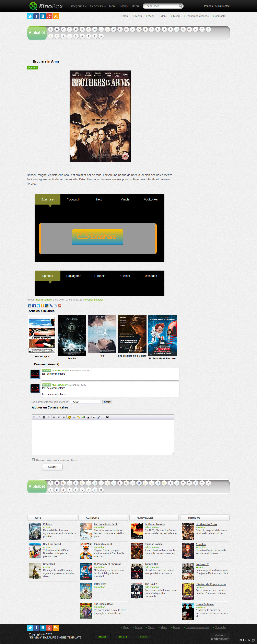257x644 pixels.
Task: Share via the Odnoklassniki icon under the article
Action: point(43,306)
